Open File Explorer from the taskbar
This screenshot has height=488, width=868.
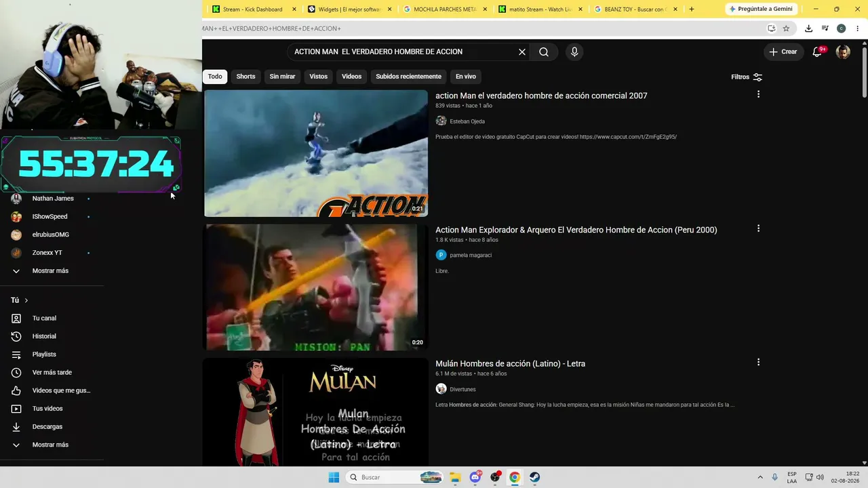pos(455,477)
